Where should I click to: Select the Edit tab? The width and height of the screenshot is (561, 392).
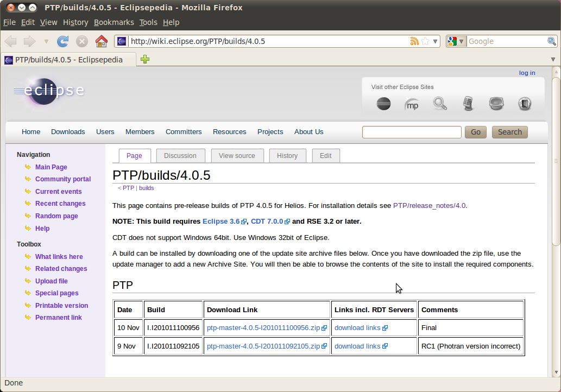326,156
